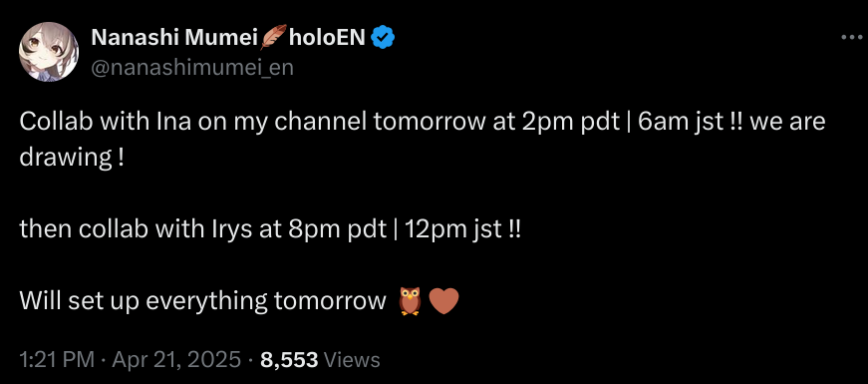Click the Apr 21, 2025 date
Screen dimensions: 868x384
pyautogui.click(x=176, y=360)
